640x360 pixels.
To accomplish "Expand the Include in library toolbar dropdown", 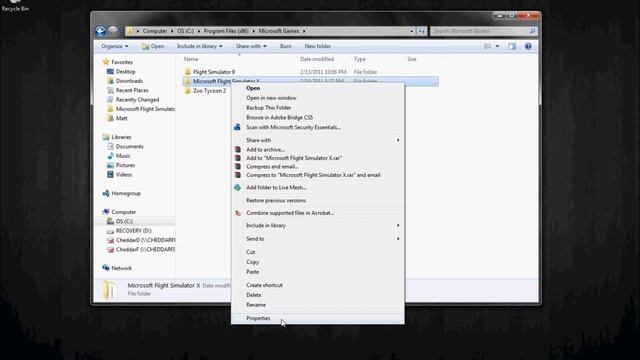I will coord(200,46).
